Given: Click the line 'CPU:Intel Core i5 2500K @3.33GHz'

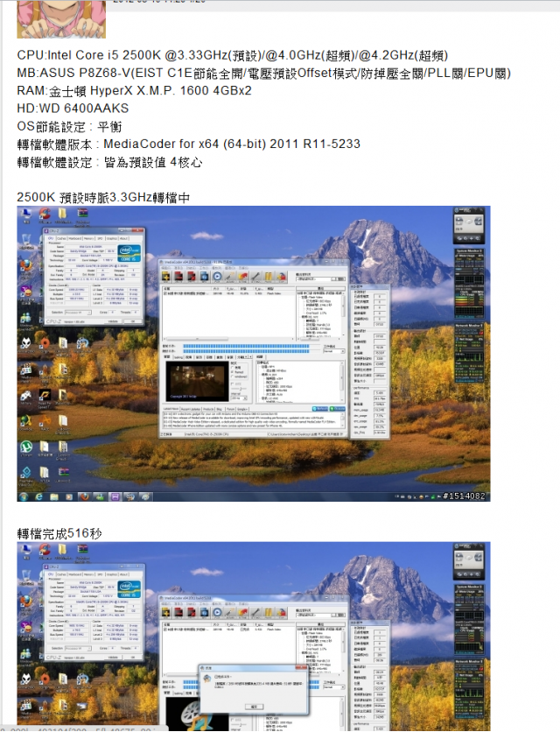Looking at the screenshot, I should tap(233, 55).
